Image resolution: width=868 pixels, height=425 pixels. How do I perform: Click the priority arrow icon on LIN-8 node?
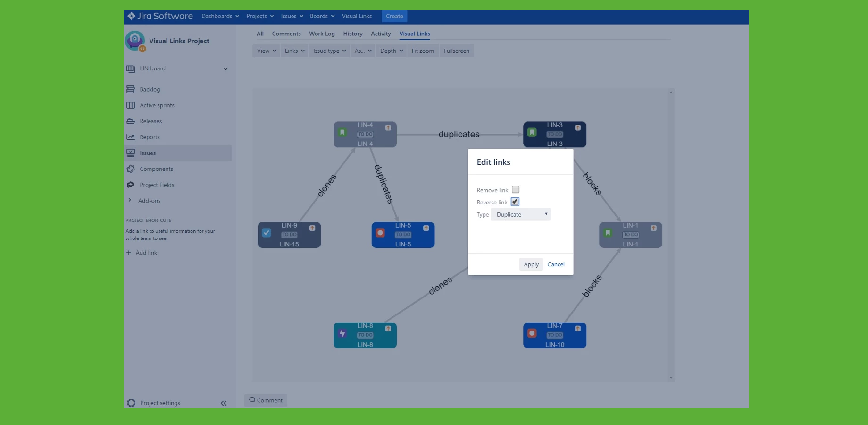[388, 329]
